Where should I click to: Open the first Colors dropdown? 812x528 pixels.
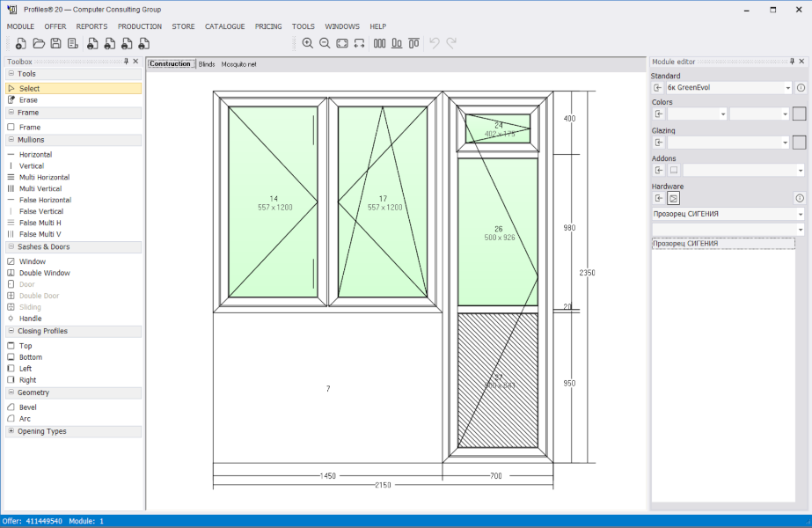coord(723,114)
